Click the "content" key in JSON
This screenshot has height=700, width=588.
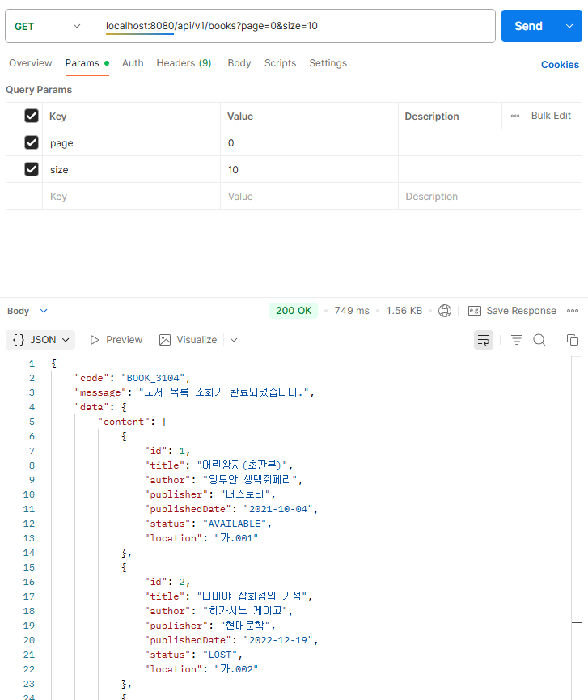tap(124, 422)
